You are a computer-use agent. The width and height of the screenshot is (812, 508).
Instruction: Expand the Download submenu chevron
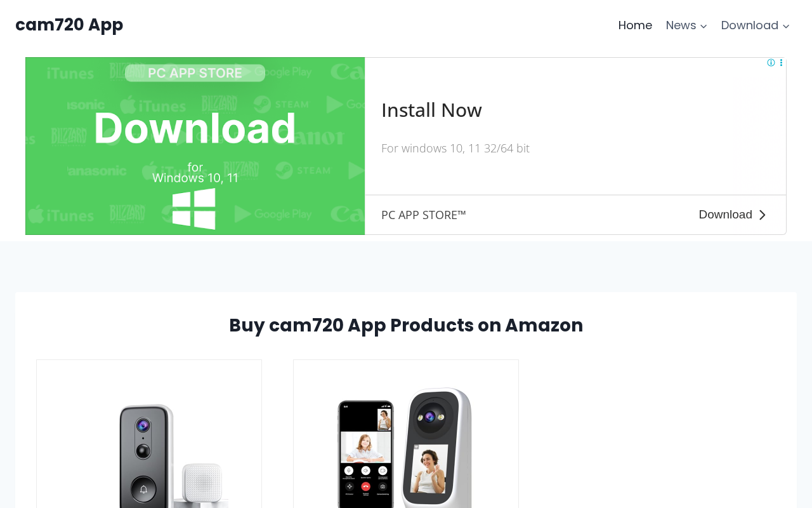click(786, 26)
